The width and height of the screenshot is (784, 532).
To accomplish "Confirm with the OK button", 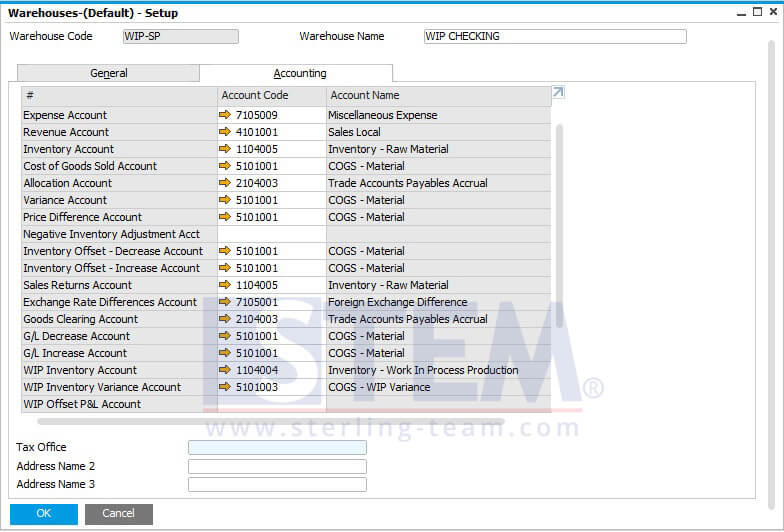I will click(x=44, y=514).
